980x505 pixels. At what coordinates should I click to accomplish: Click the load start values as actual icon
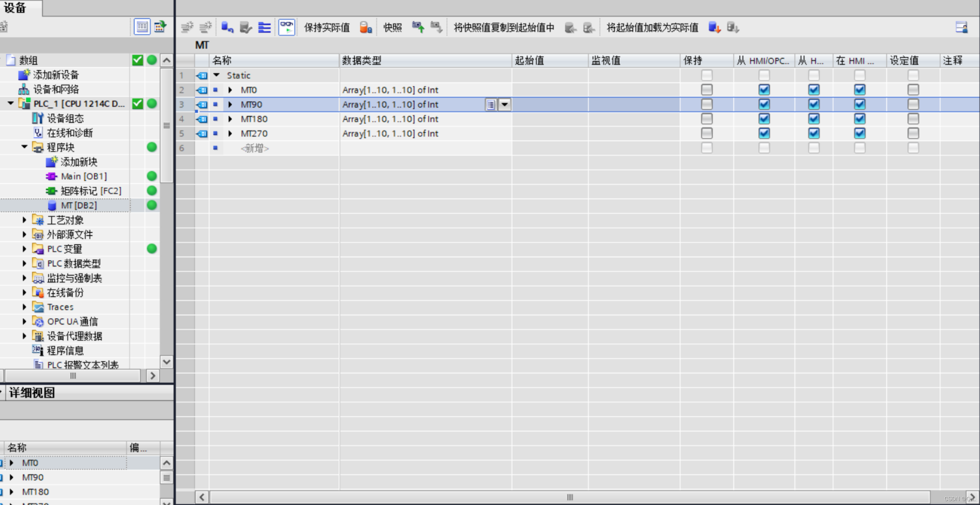[x=714, y=28]
